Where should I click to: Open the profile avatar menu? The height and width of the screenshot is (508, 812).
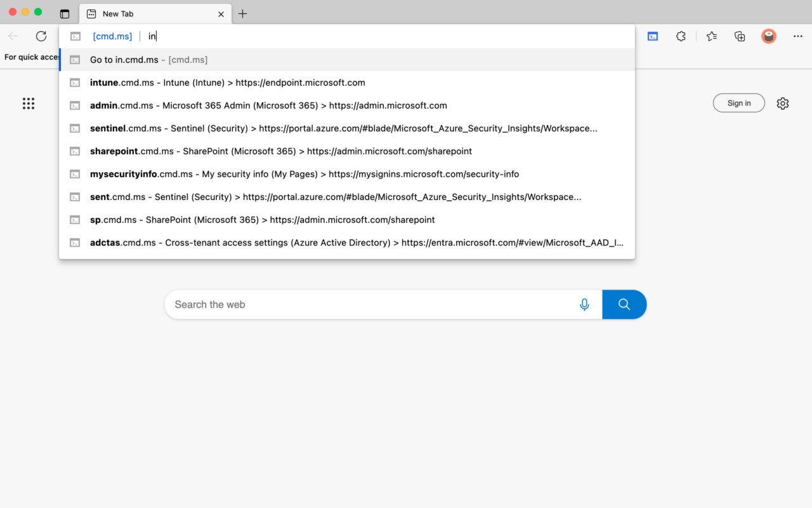[769, 36]
